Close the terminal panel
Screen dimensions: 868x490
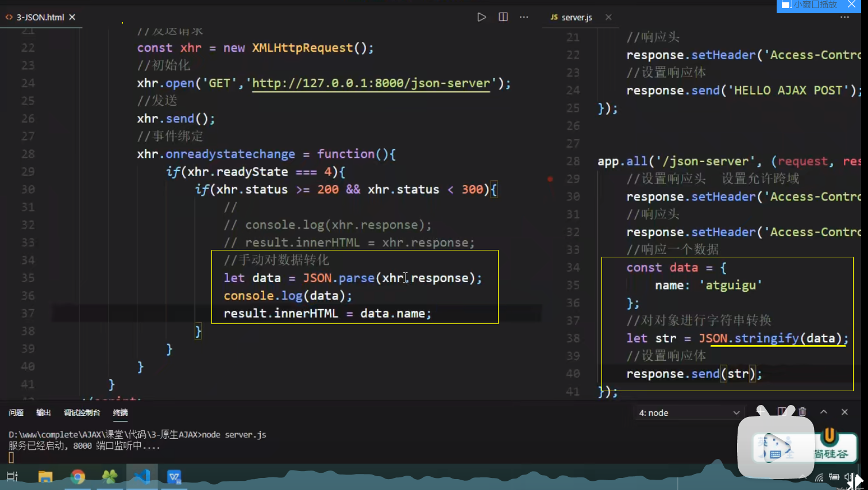tap(844, 412)
